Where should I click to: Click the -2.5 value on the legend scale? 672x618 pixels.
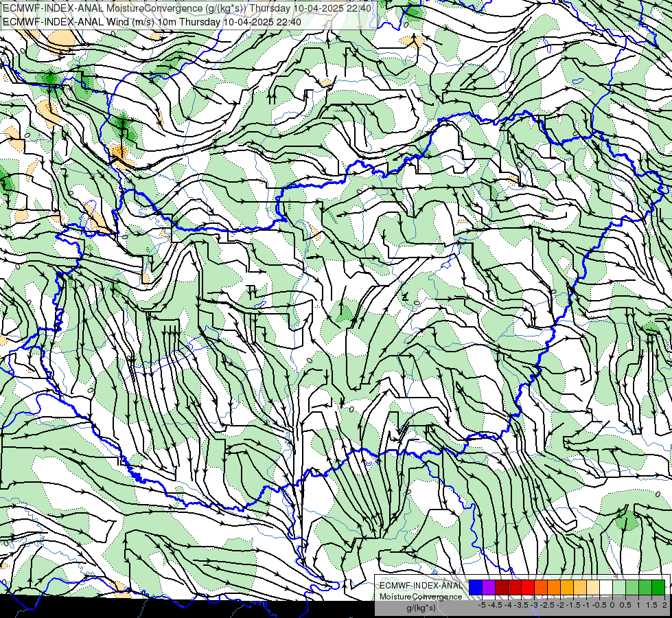(x=547, y=605)
